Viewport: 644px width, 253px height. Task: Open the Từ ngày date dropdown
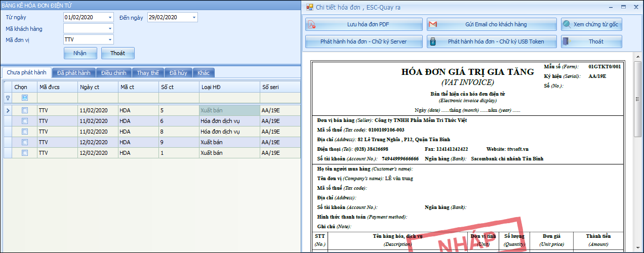coord(110,17)
